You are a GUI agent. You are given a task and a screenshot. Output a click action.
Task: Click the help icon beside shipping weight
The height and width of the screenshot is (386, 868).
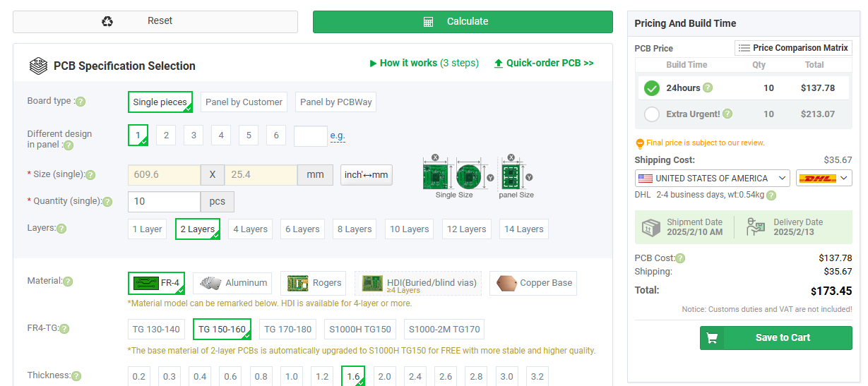pyautogui.click(x=771, y=195)
